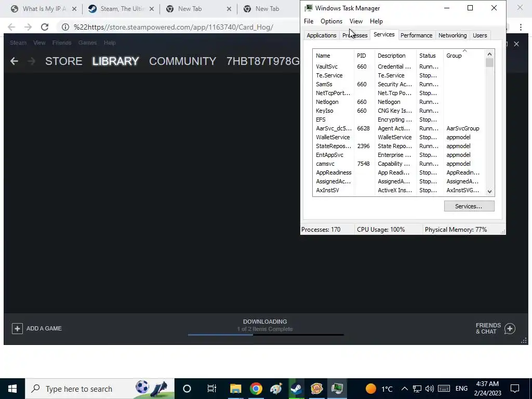
Task: Switch to the Applications tab
Action: pos(321,35)
